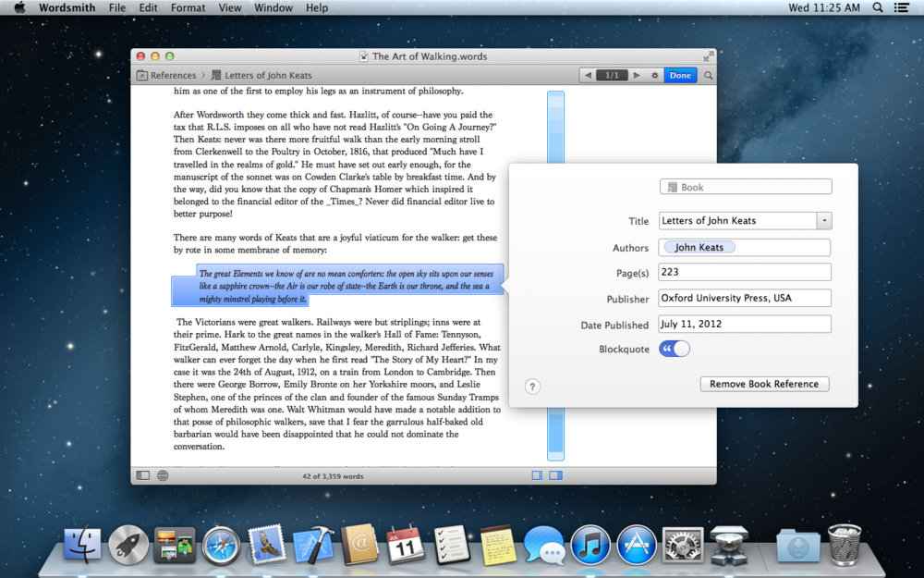
Task: Open the anvil app icon in Dock
Action: point(729,545)
